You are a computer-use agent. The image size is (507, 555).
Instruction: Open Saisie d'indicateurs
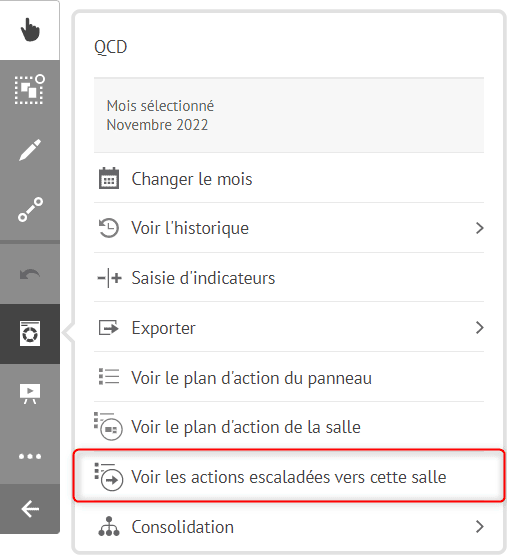[289, 278]
